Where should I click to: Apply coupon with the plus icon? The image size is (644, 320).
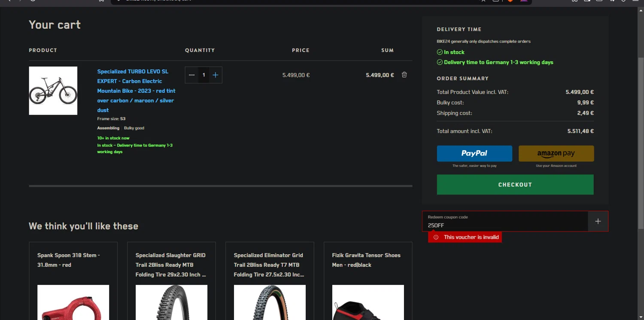coord(598,221)
